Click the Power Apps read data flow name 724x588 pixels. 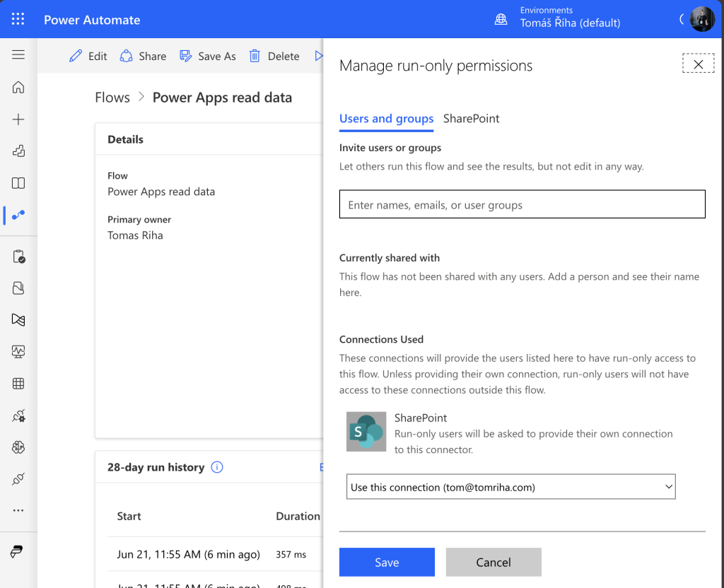[161, 192]
